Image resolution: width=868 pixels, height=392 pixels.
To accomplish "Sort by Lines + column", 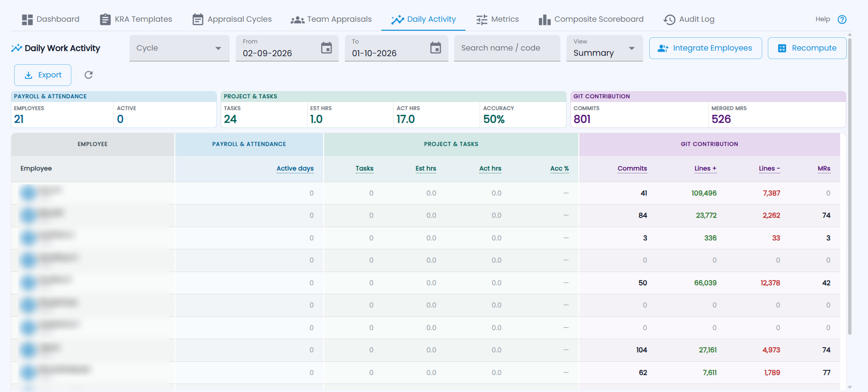I will click(705, 169).
